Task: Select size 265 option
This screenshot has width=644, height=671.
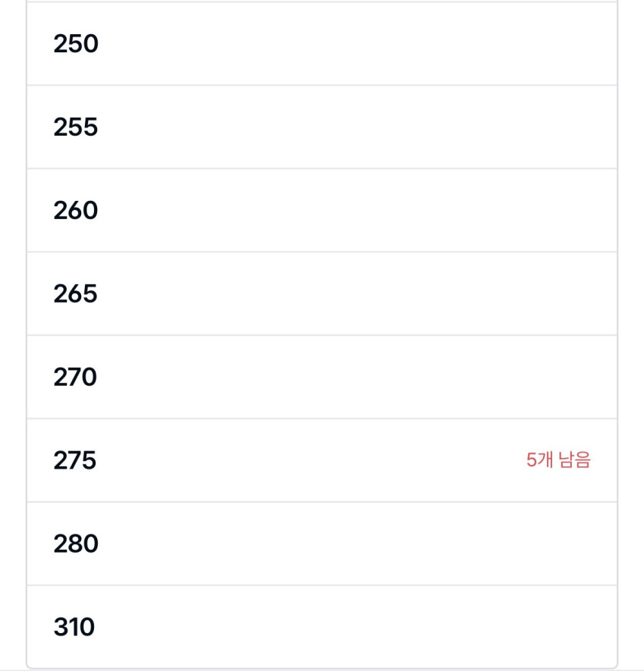Action: (x=322, y=293)
